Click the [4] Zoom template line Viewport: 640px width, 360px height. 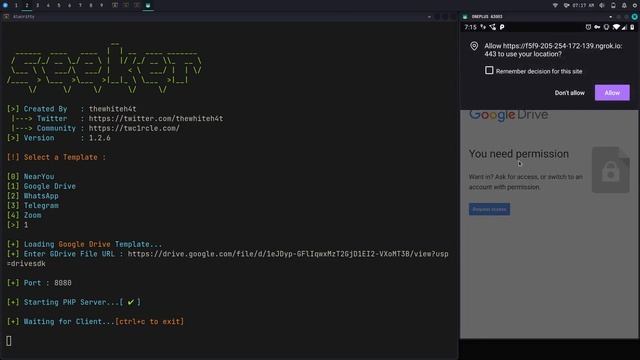point(24,215)
